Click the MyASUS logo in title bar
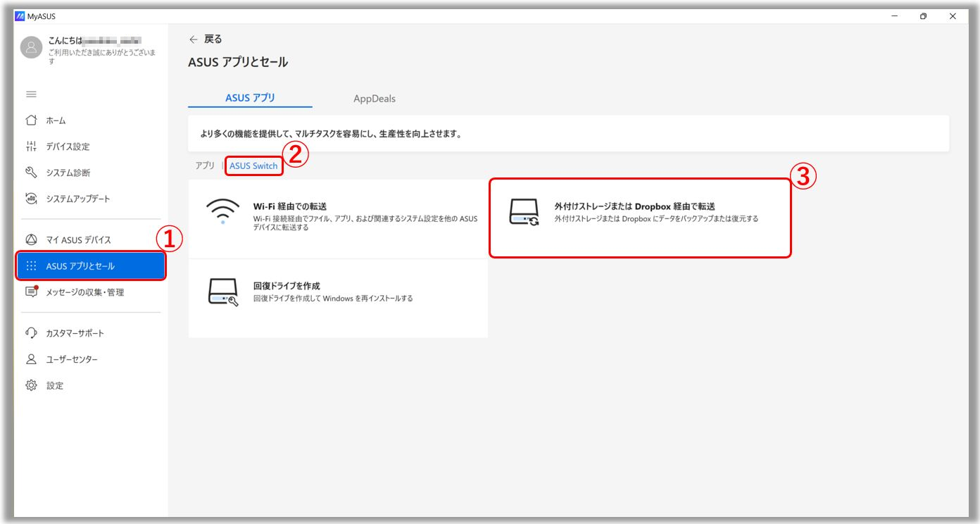This screenshot has width=980, height=524. pyautogui.click(x=20, y=16)
